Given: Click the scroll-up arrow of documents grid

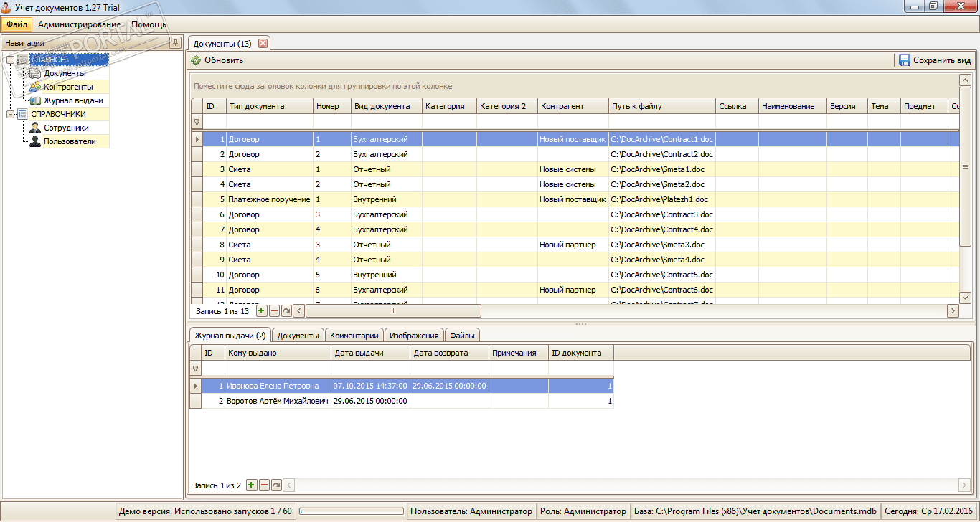Looking at the screenshot, I should pos(965,80).
